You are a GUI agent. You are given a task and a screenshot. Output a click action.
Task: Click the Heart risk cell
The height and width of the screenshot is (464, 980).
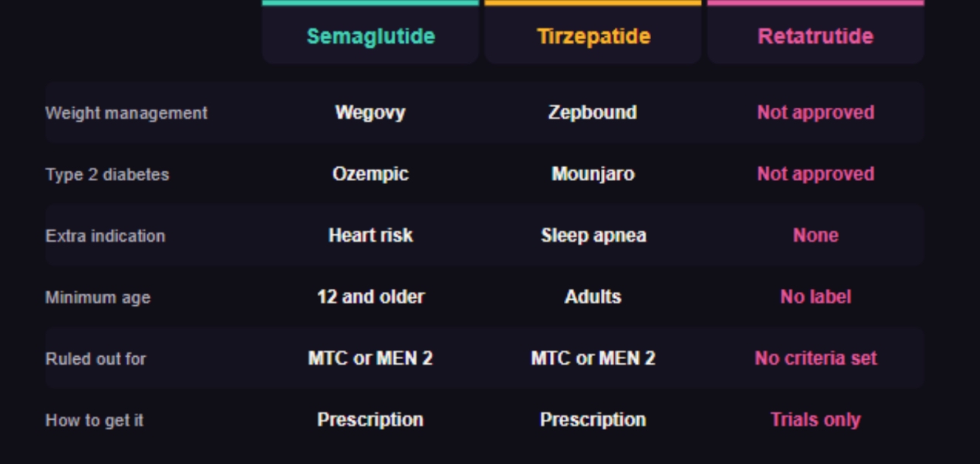coord(370,235)
